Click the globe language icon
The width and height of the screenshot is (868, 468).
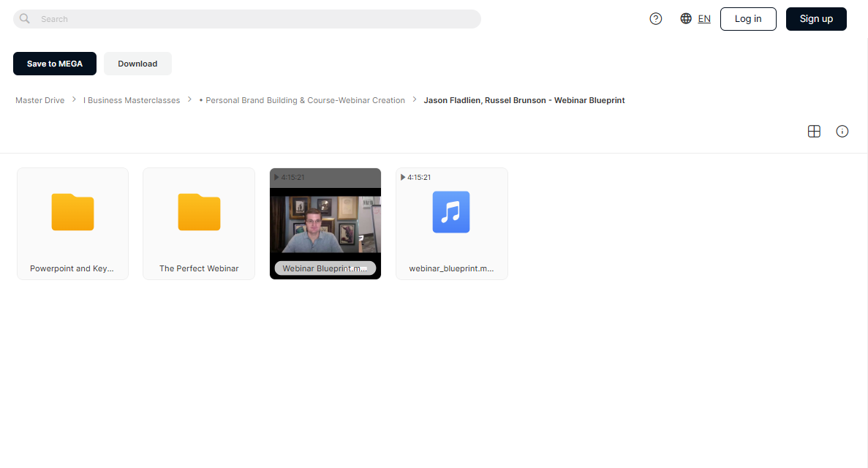(x=686, y=19)
